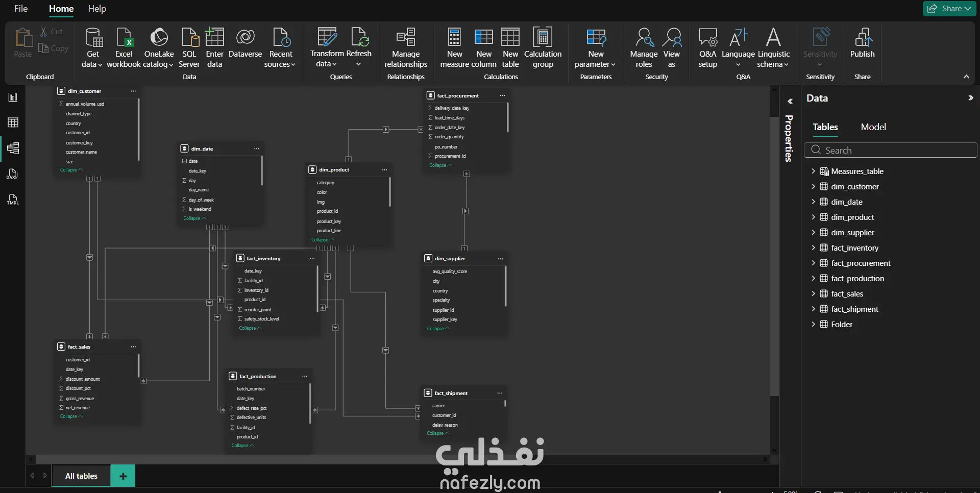The image size is (980, 493).
Task: Create a New table
Action: click(x=510, y=47)
